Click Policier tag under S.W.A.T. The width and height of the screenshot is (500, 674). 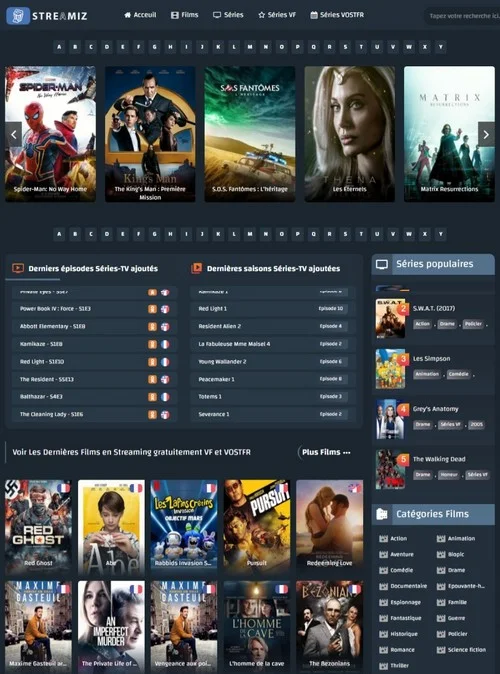point(473,324)
